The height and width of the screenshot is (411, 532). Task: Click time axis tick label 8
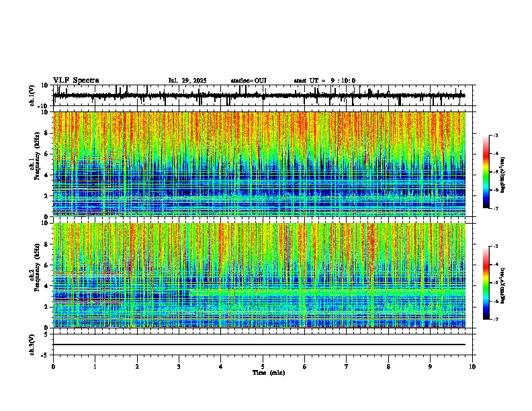388,367
